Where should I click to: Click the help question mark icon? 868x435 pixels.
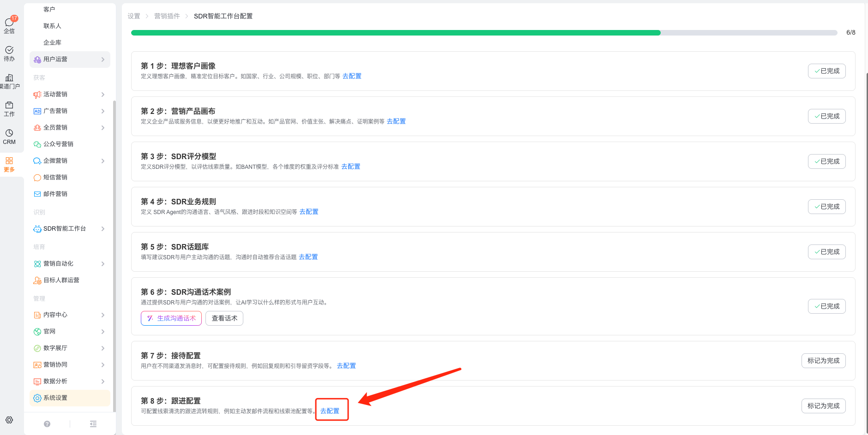click(x=47, y=424)
